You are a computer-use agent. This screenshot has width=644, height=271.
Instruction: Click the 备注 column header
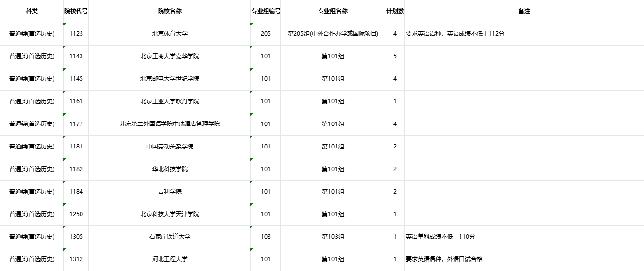point(524,11)
